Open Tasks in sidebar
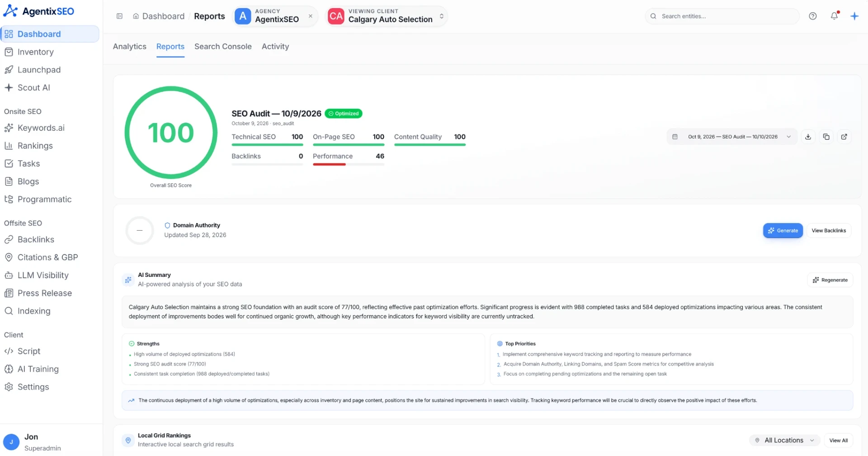 pyautogui.click(x=50, y=164)
